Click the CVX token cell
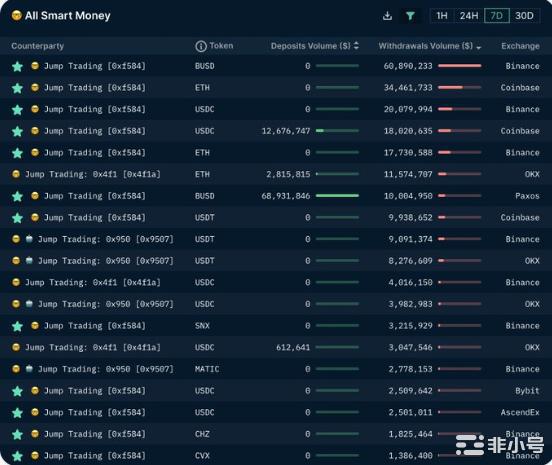552x465 pixels. (x=202, y=456)
